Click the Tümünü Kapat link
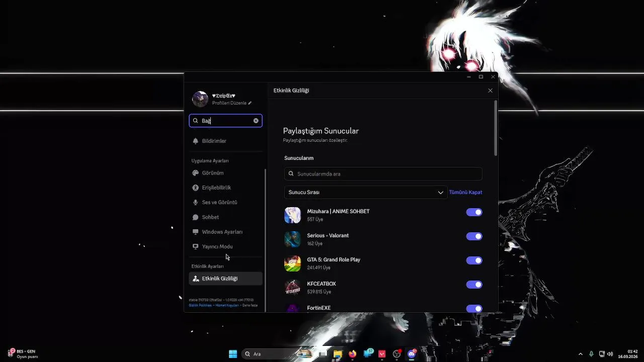This screenshot has width=644, height=362. coord(465,192)
